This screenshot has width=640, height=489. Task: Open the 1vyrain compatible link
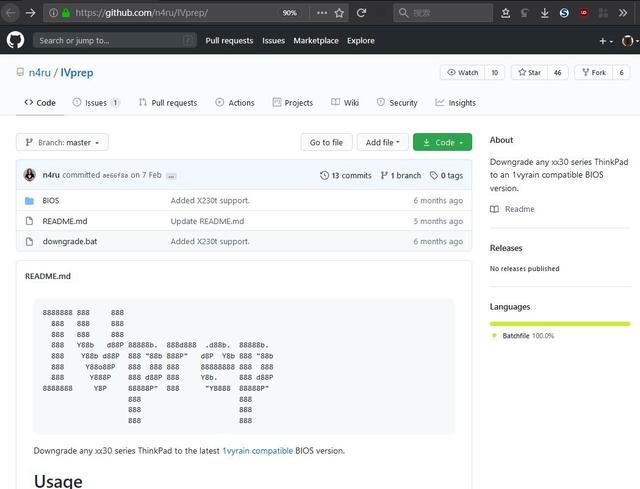tap(257, 451)
